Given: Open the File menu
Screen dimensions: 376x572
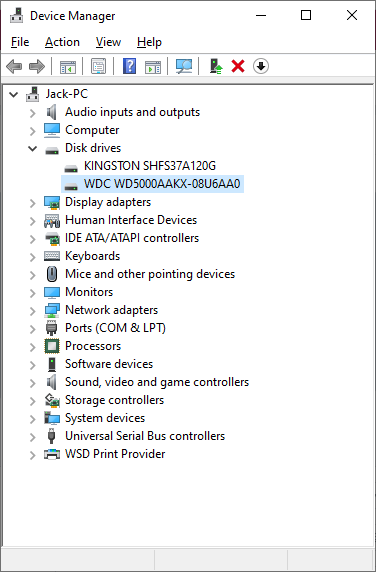Looking at the screenshot, I should coord(20,42).
